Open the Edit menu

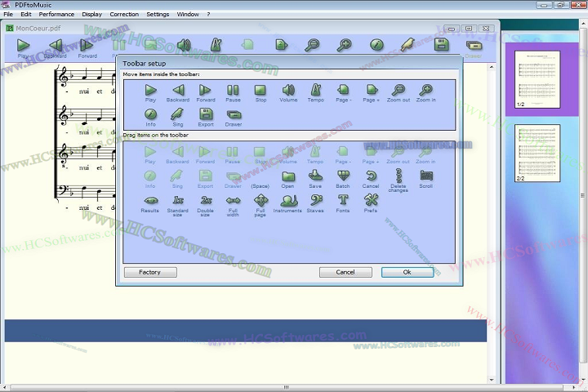pyautogui.click(x=26, y=14)
